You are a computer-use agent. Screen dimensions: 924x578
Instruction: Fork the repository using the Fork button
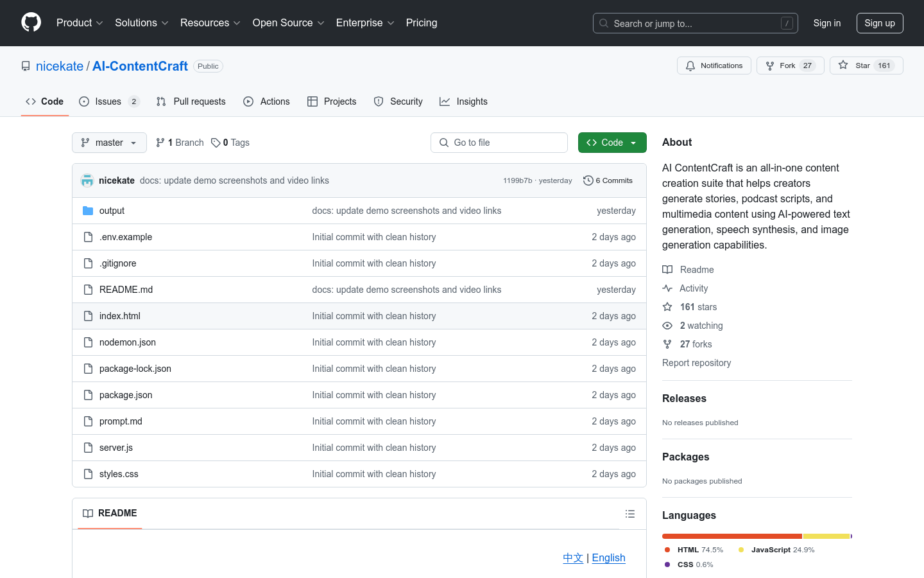coord(789,66)
